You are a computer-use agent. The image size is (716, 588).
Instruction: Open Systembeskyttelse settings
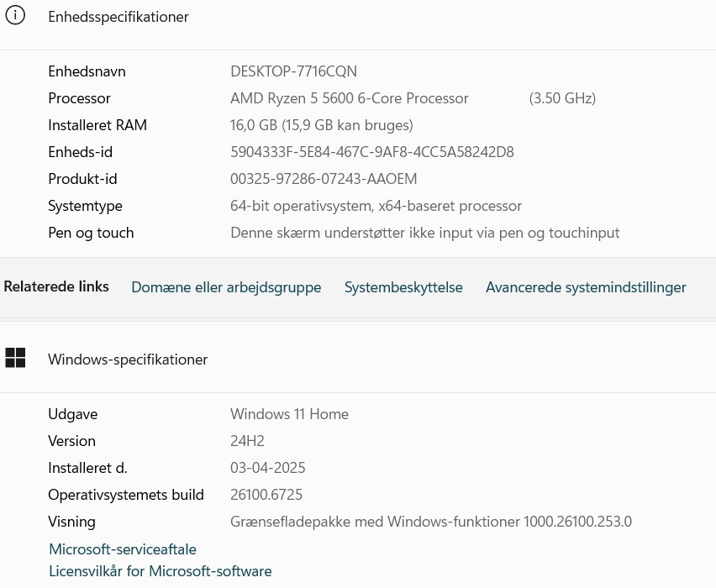[403, 287]
